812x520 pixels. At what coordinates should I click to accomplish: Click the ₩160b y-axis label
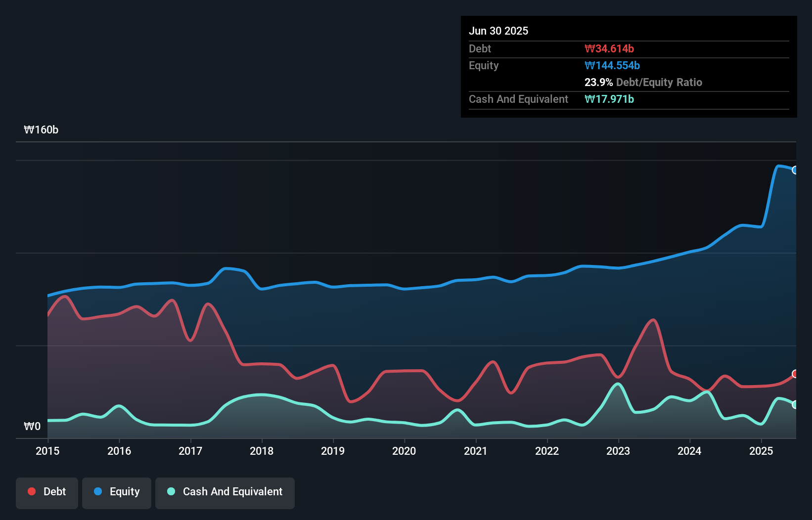41,130
